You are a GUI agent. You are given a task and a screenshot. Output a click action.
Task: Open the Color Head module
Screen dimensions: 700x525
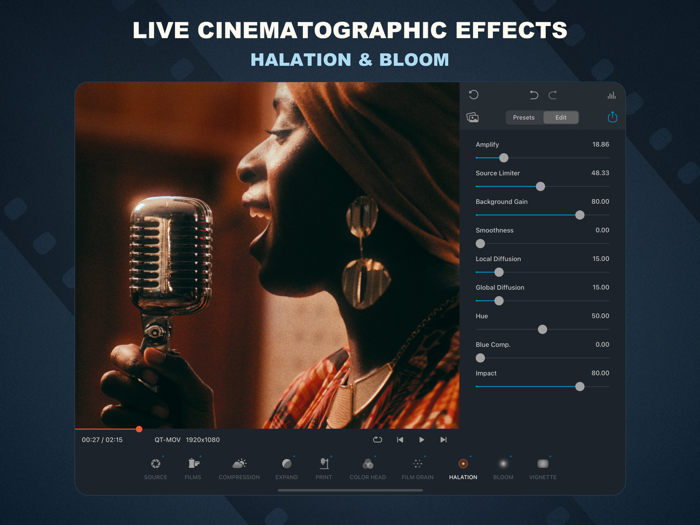tap(368, 468)
